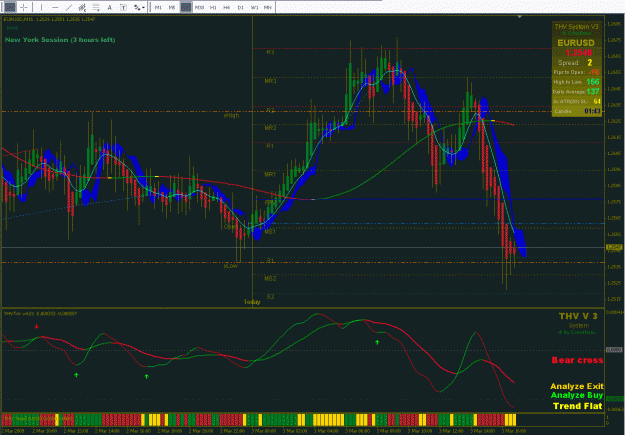Viewport: 625px width, 435px height.
Task: Click the yHigh level label
Action: [x=231, y=115]
